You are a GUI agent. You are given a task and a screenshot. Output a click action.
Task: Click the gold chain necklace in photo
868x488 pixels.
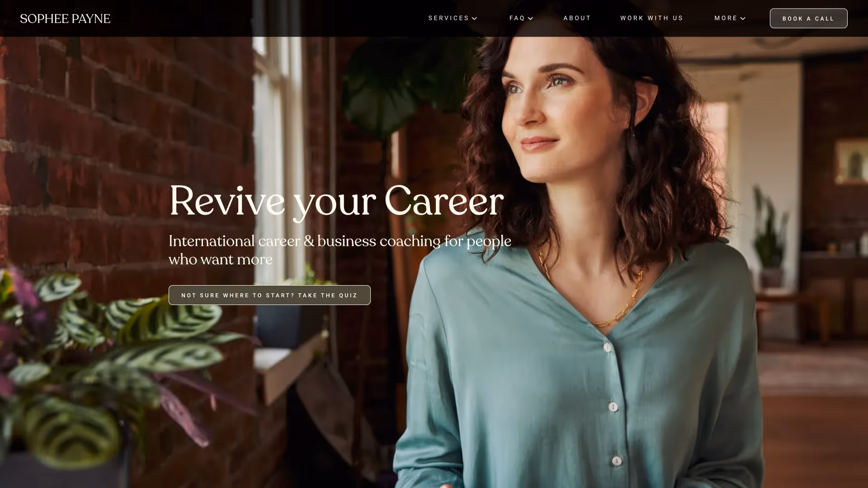(x=597, y=289)
